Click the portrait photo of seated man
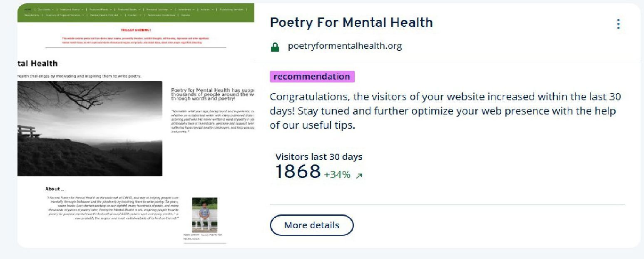644x259 pixels. (x=204, y=214)
